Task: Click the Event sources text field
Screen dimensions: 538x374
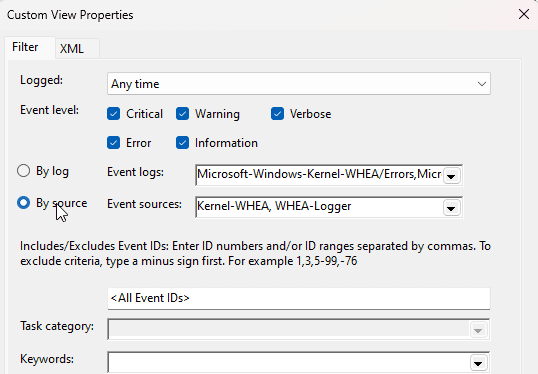Action: tap(319, 207)
